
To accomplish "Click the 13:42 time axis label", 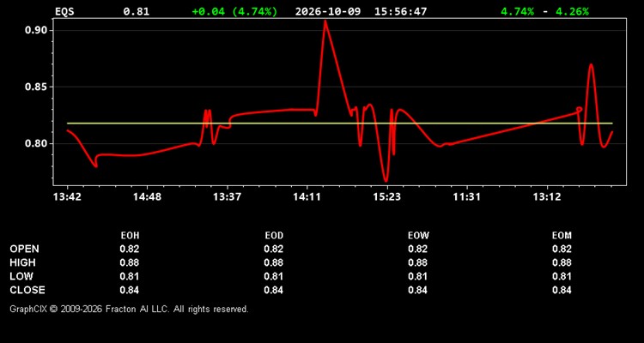I will point(67,197).
